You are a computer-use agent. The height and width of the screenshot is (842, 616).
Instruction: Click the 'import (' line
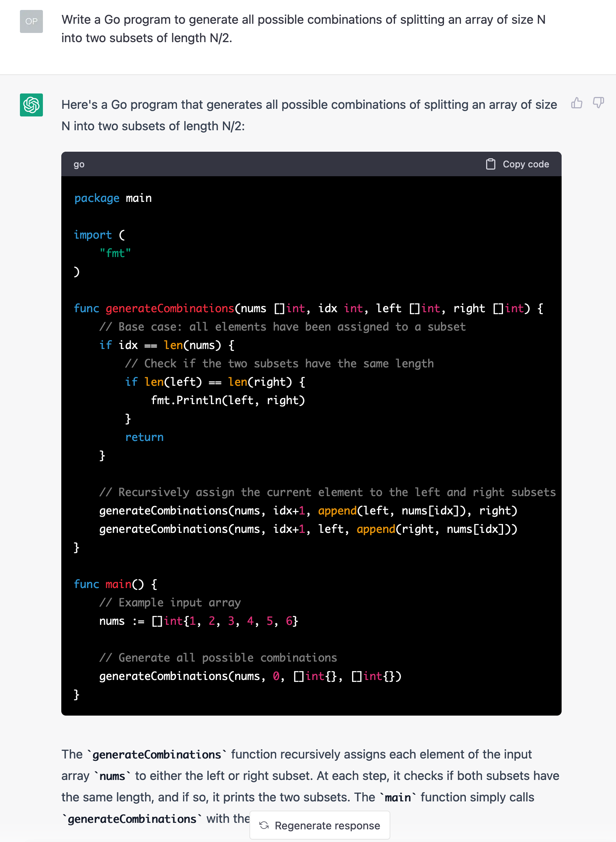point(99,235)
